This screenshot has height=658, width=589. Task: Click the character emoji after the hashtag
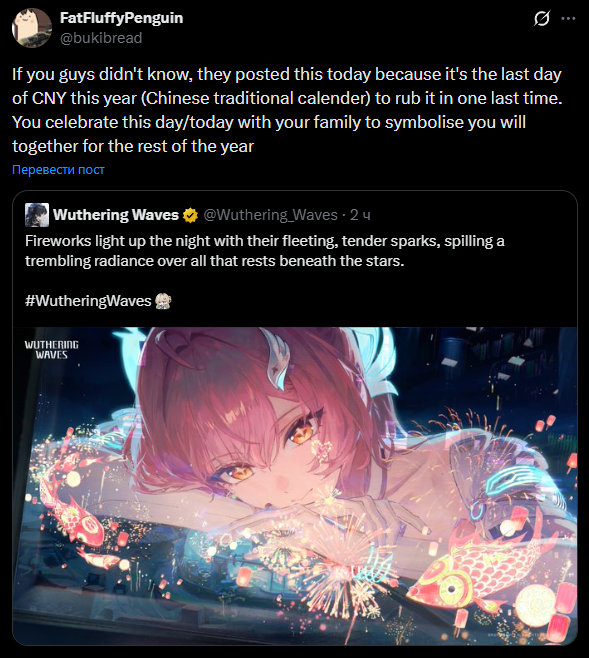(163, 301)
